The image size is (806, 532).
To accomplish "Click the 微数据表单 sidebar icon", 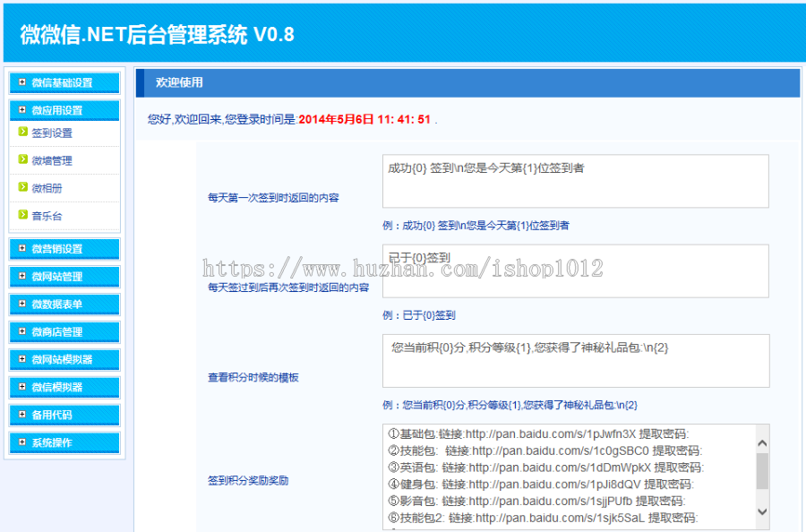I will 21,304.
